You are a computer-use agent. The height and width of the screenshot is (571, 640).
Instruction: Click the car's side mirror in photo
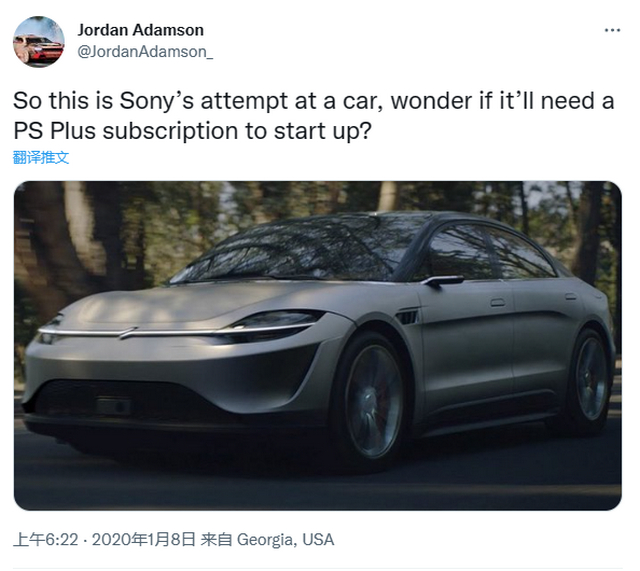click(x=443, y=281)
